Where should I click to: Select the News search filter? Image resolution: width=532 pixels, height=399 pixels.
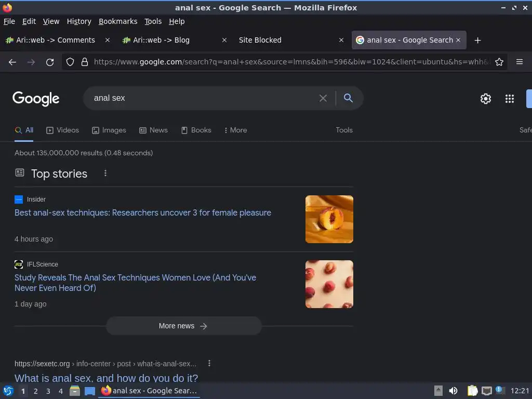[153, 130]
